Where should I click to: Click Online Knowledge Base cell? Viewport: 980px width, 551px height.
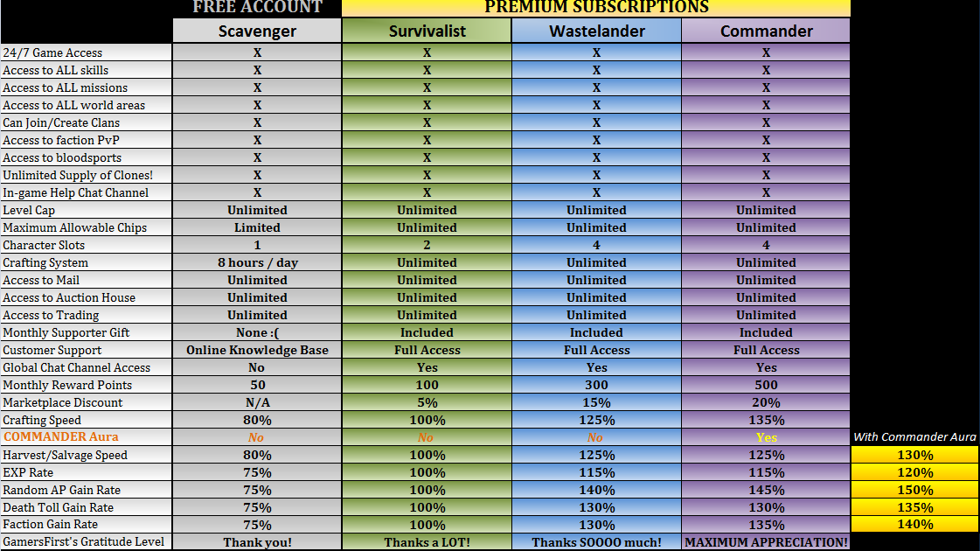pos(257,350)
